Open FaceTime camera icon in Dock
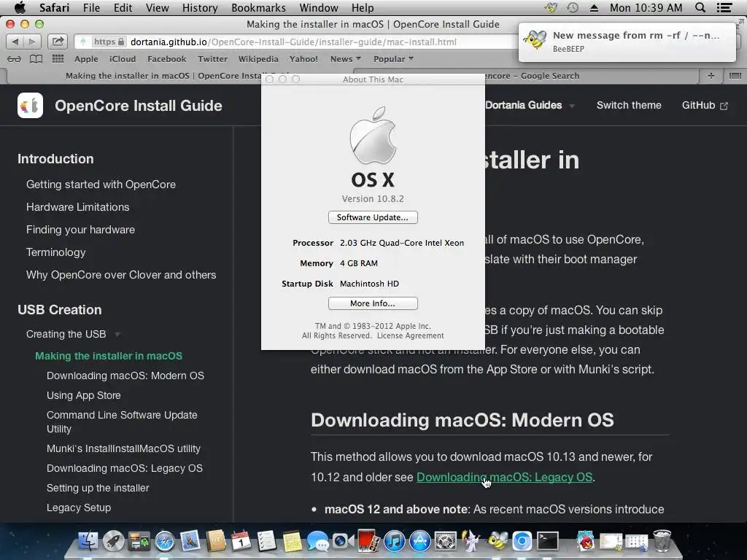747x560 pixels. click(x=343, y=541)
